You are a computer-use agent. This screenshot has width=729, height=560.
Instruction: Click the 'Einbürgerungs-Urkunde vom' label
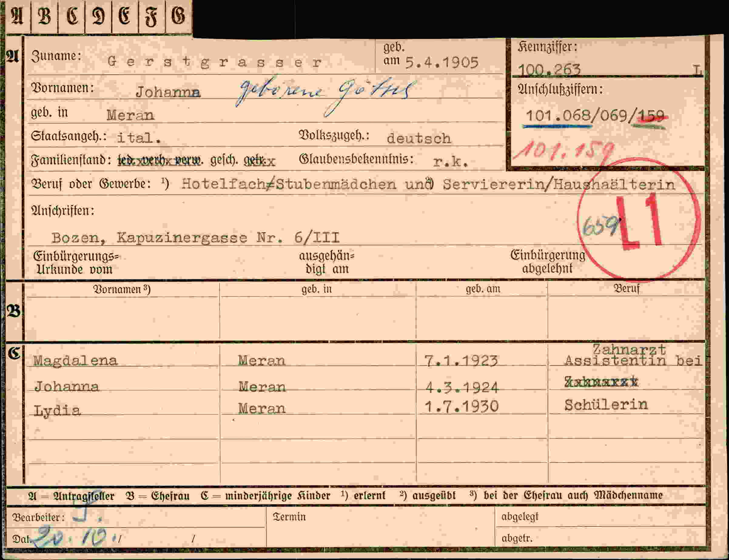tap(76, 263)
